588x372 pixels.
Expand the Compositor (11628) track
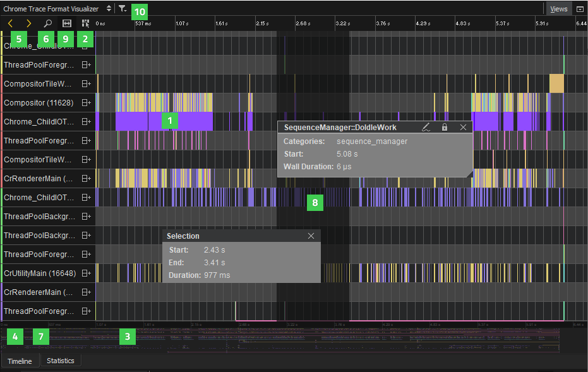[x=87, y=102]
